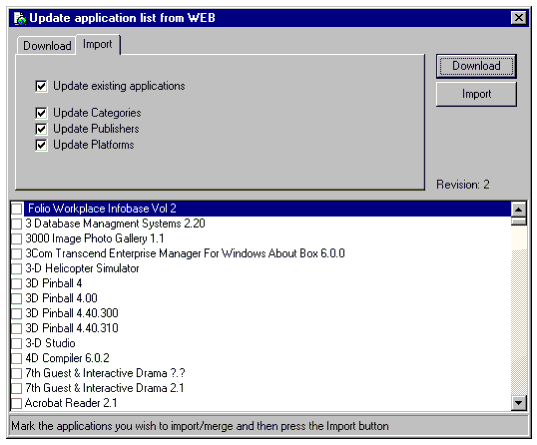This screenshot has width=537, height=445.
Task: Disable Update Publishers option
Action: coord(41,129)
